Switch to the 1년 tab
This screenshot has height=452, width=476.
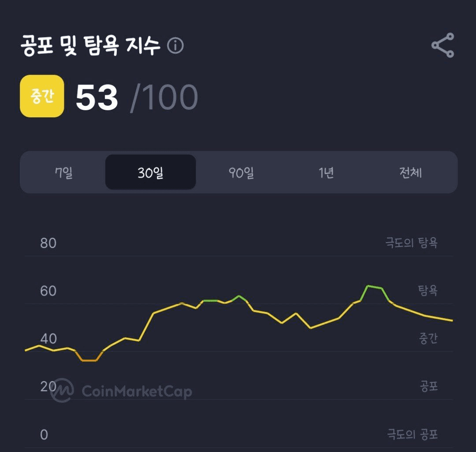click(x=326, y=172)
